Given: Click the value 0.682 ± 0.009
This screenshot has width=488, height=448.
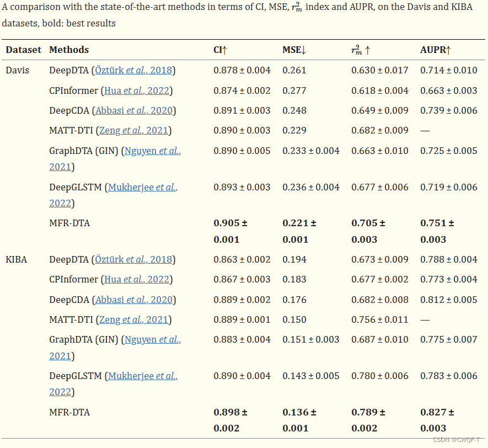Looking at the screenshot, I should [x=380, y=130].
